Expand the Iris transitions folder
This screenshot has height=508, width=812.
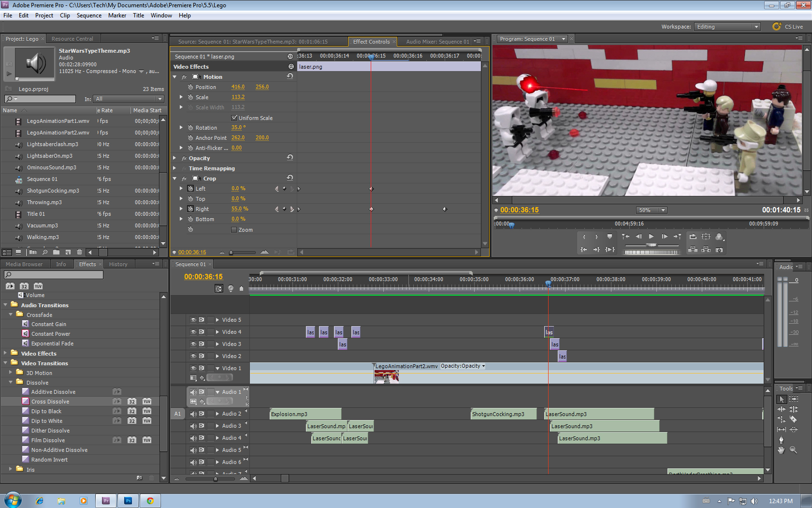[x=11, y=469]
